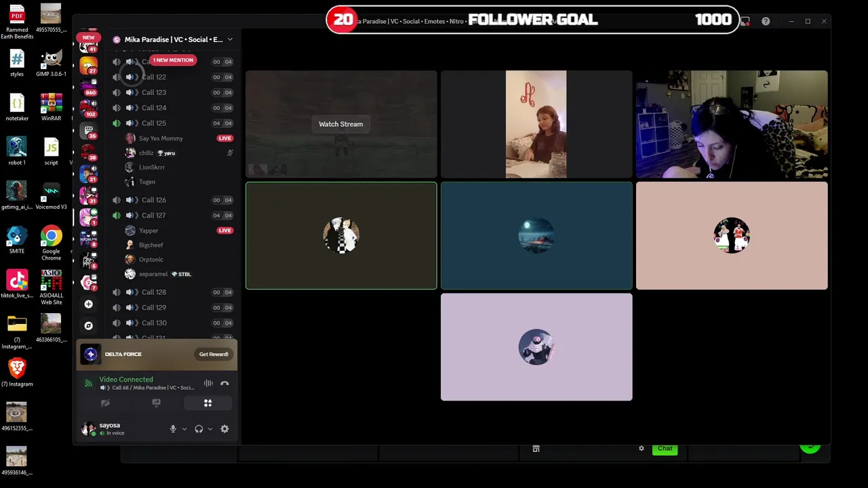This screenshot has width=868, height=488.
Task: Open server icon with 31 badge
Action: tap(88, 195)
